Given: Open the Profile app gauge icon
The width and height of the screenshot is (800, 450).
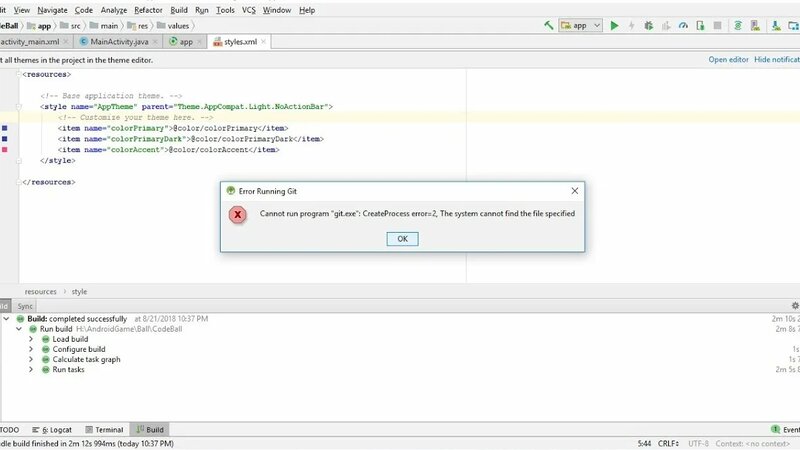Looking at the screenshot, I should (683, 25).
